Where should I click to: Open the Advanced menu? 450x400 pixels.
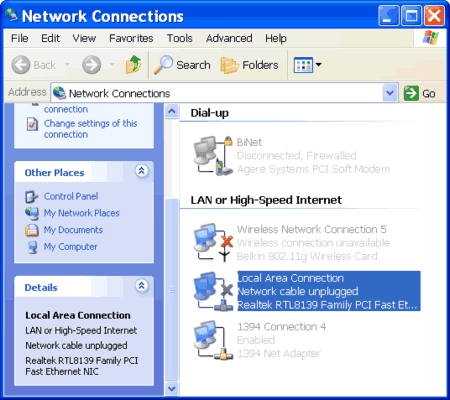click(229, 38)
